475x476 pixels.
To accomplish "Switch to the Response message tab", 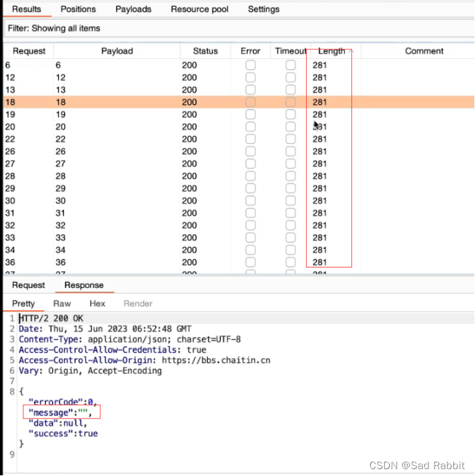I will point(84,285).
